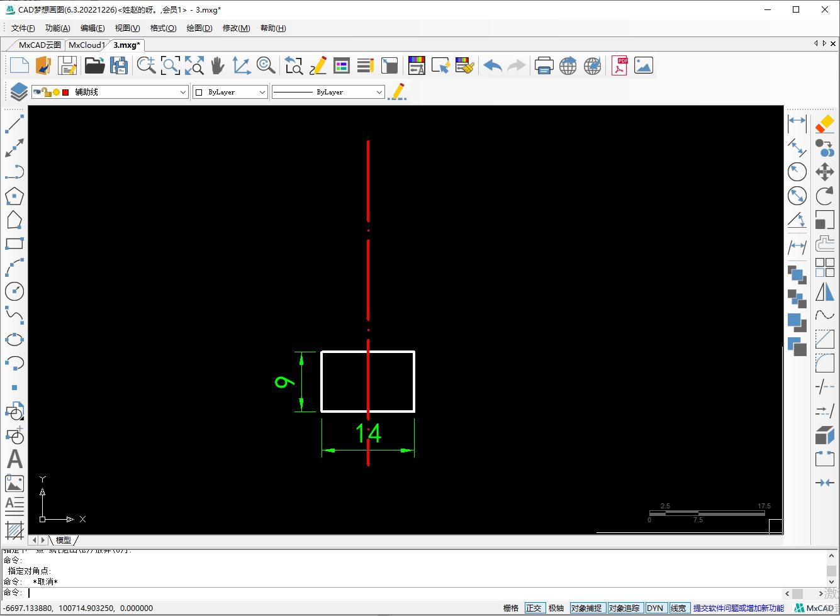
Task: Select the Move tool on right panel
Action: point(824,171)
